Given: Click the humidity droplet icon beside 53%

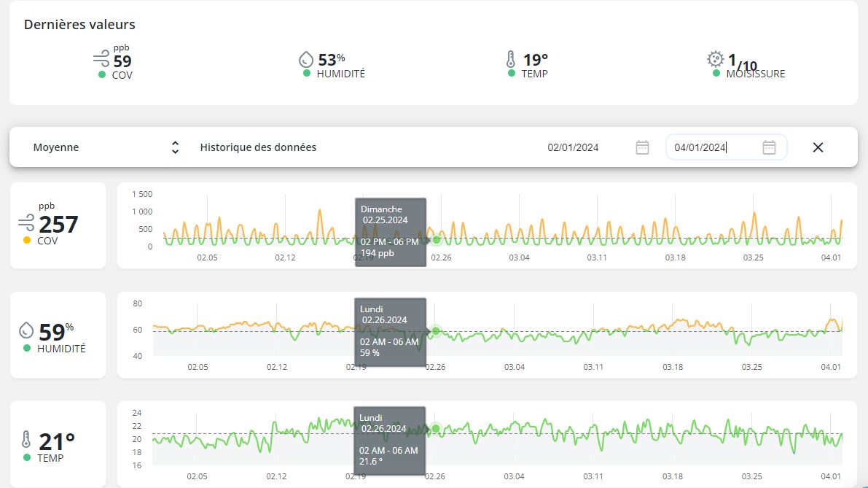Looking at the screenshot, I should coord(306,59).
